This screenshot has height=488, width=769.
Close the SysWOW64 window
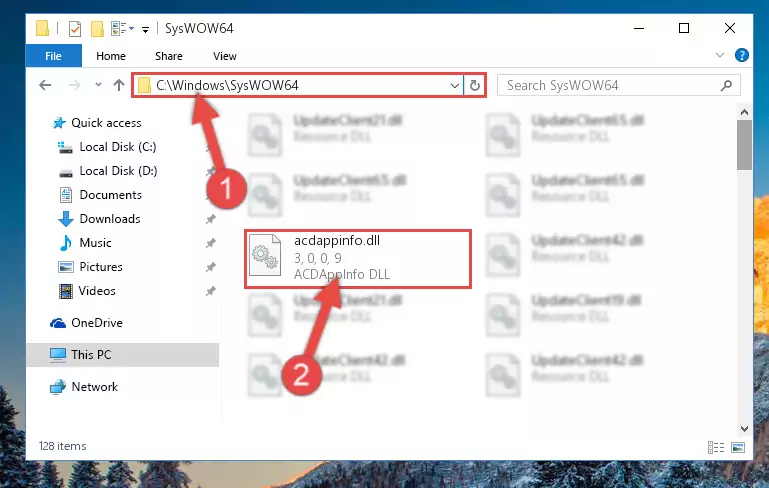(730, 28)
